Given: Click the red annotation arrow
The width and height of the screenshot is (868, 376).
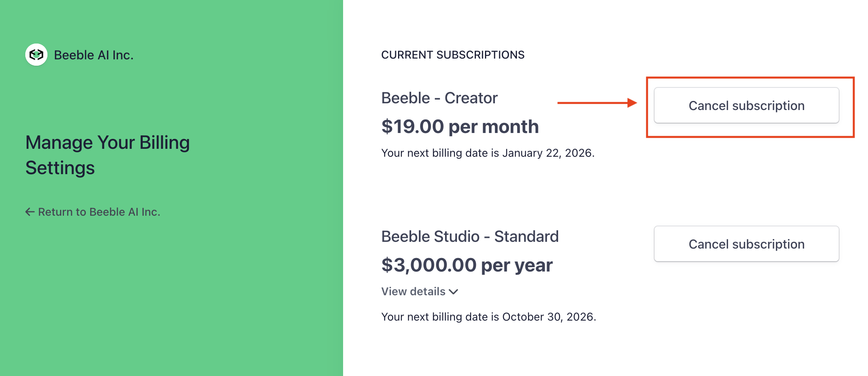Looking at the screenshot, I should (597, 103).
